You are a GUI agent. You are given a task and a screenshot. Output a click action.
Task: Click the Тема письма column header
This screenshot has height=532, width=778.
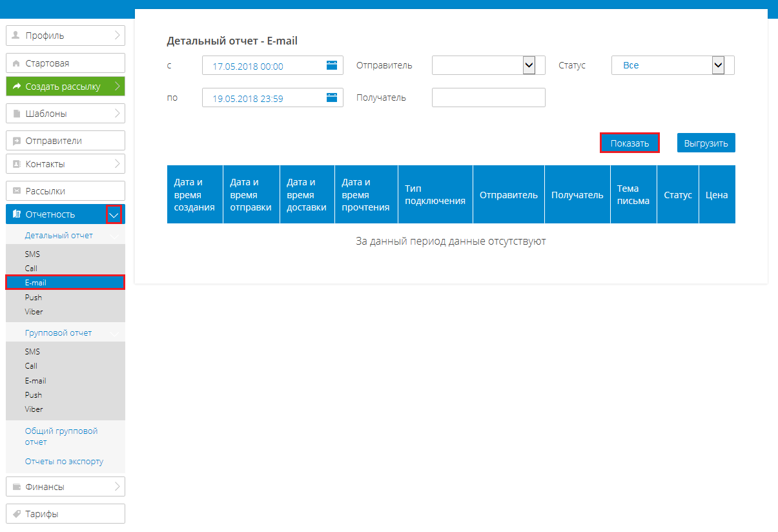633,194
